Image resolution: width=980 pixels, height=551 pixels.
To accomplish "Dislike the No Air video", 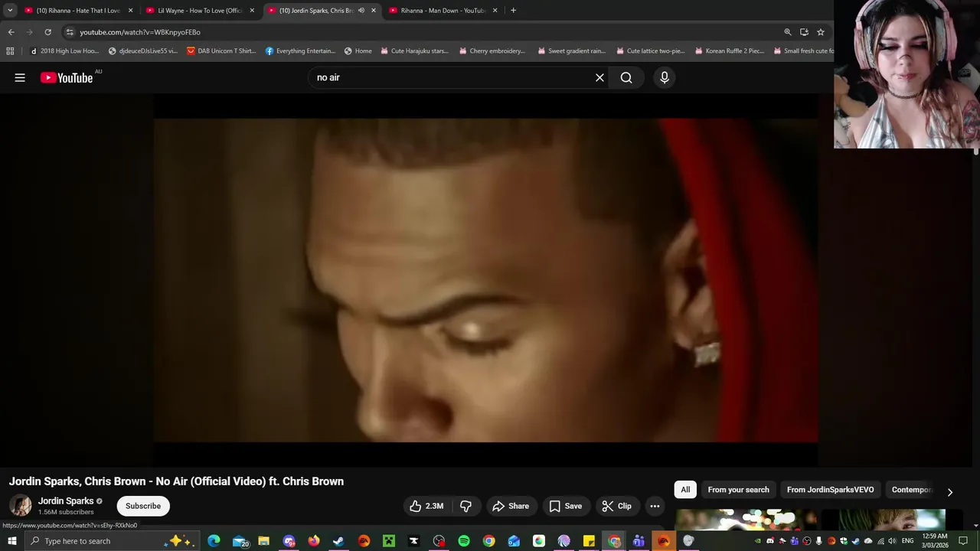I will click(465, 506).
